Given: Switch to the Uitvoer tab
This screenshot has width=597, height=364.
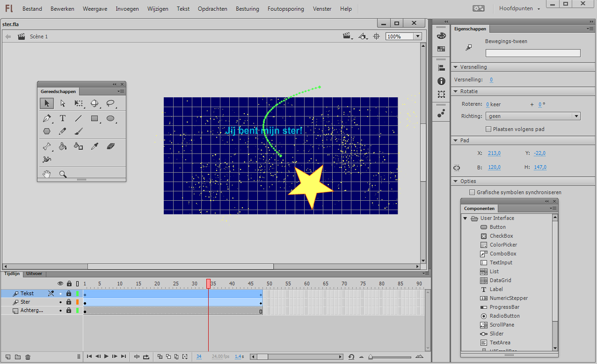Looking at the screenshot, I should 34,274.
